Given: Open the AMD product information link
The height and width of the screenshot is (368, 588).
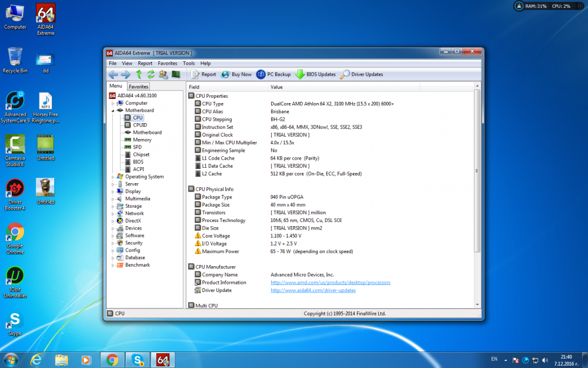Looking at the screenshot, I should 330,283.
